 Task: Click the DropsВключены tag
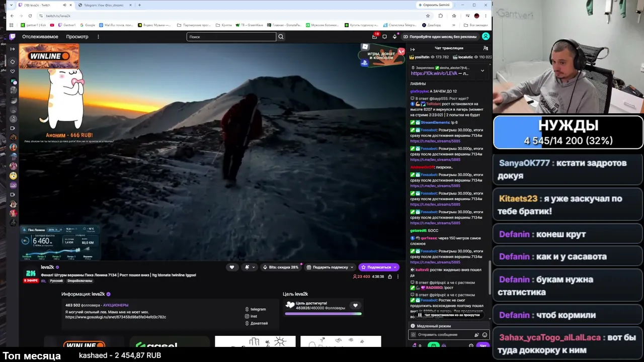79,281
